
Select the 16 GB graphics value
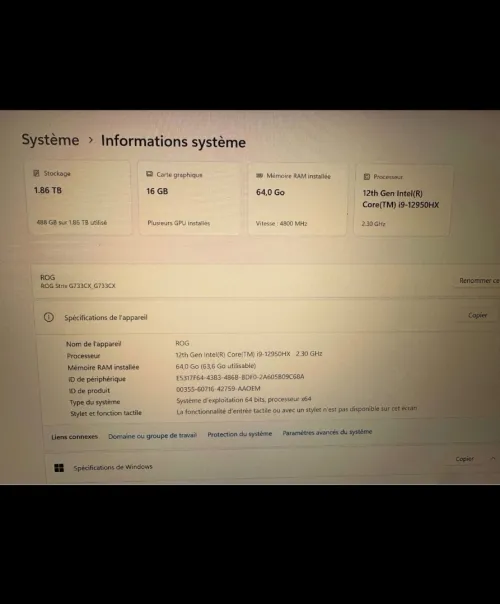[x=157, y=191]
